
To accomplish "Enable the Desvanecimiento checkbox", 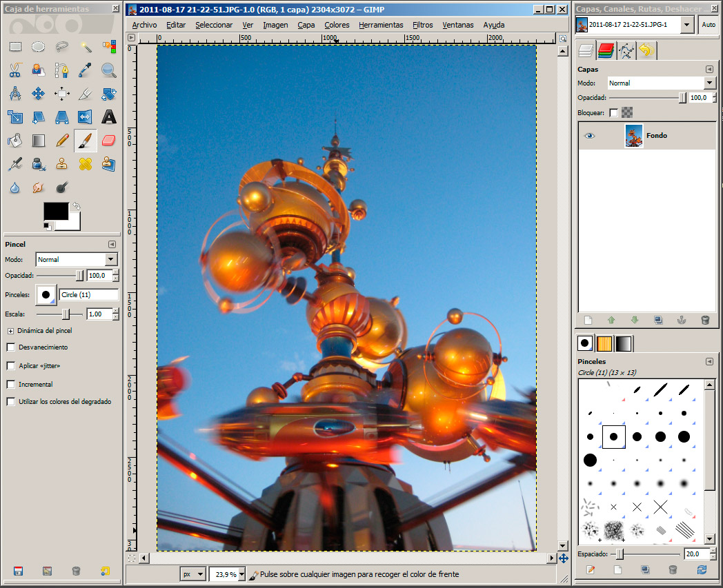I will tap(11, 347).
